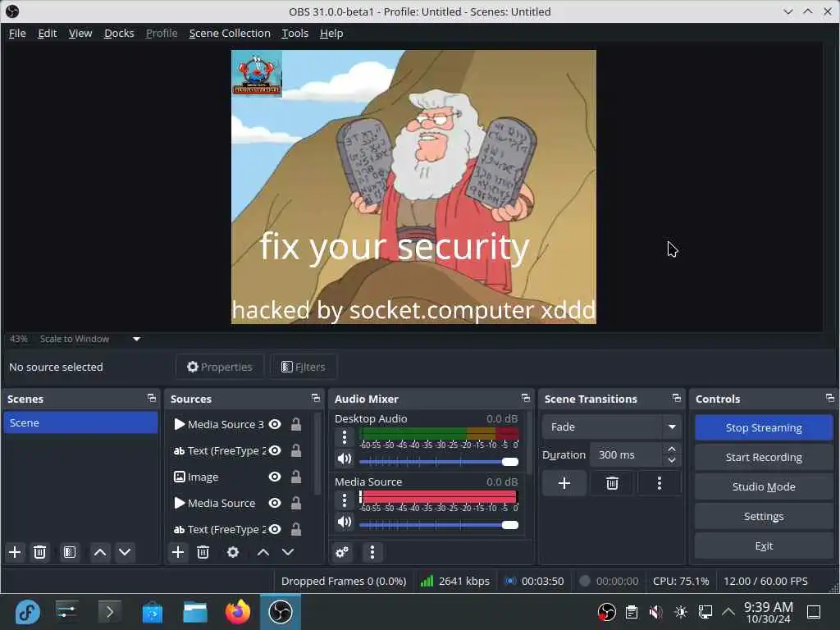Open the Help menu
The width and height of the screenshot is (840, 630).
331,33
